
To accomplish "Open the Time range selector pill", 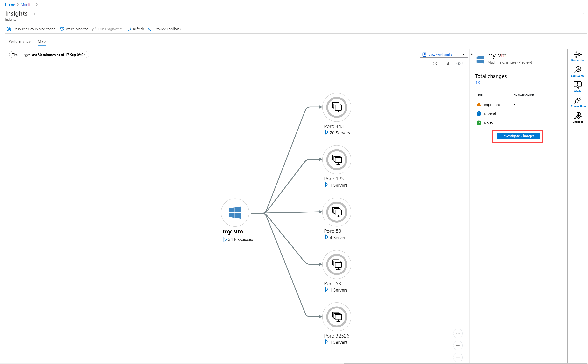I will point(49,55).
